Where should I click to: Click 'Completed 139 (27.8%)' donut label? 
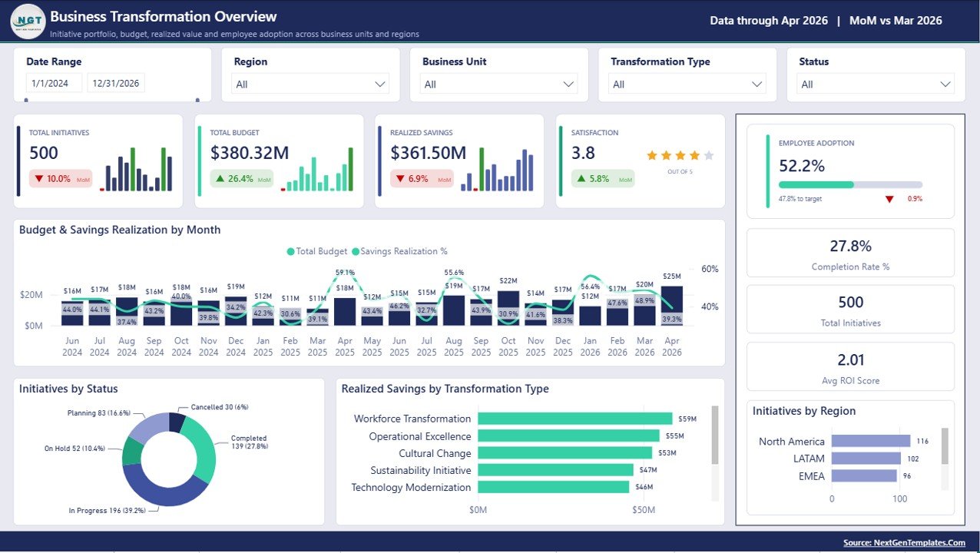click(249, 442)
